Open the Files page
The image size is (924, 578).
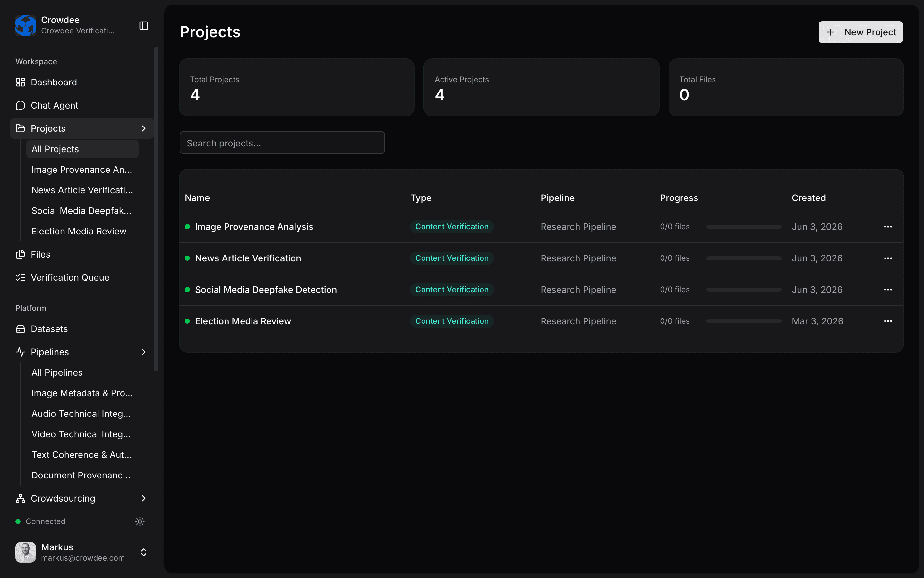coord(82,254)
